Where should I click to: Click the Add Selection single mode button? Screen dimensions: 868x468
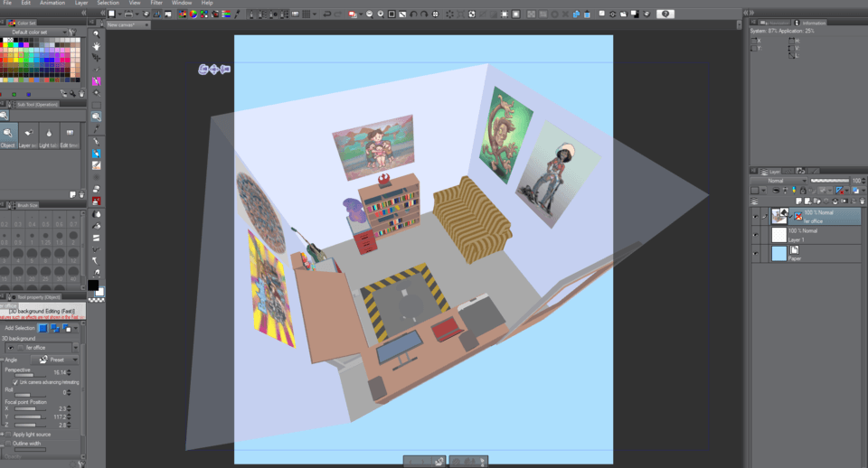42,328
